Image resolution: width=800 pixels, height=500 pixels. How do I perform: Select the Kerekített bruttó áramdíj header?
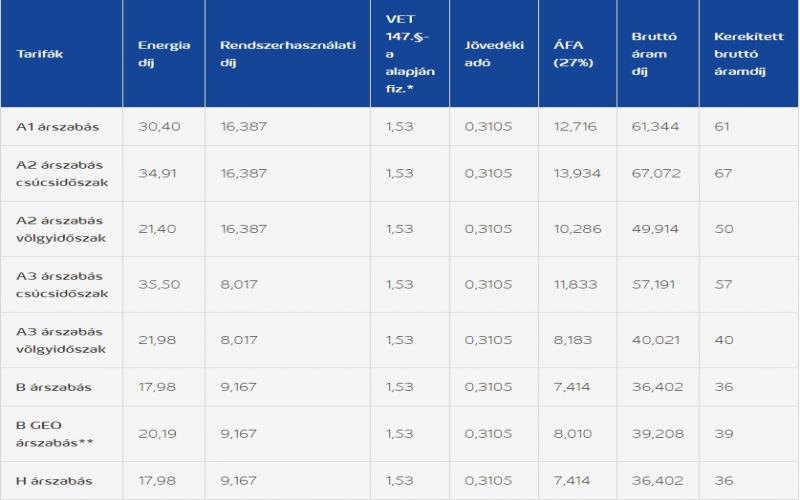741,54
